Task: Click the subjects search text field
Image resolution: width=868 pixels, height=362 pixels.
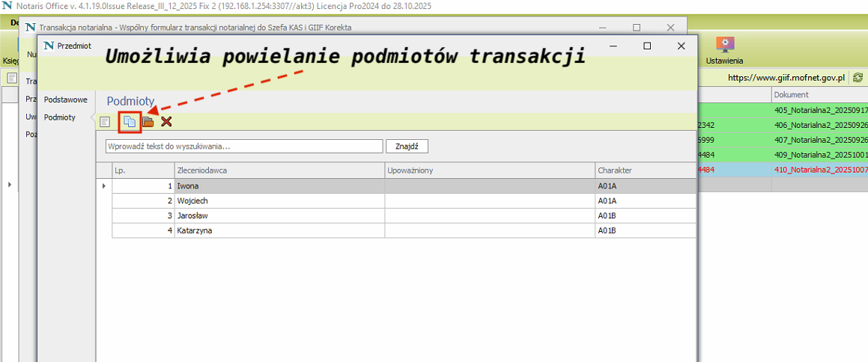Action: [244, 146]
